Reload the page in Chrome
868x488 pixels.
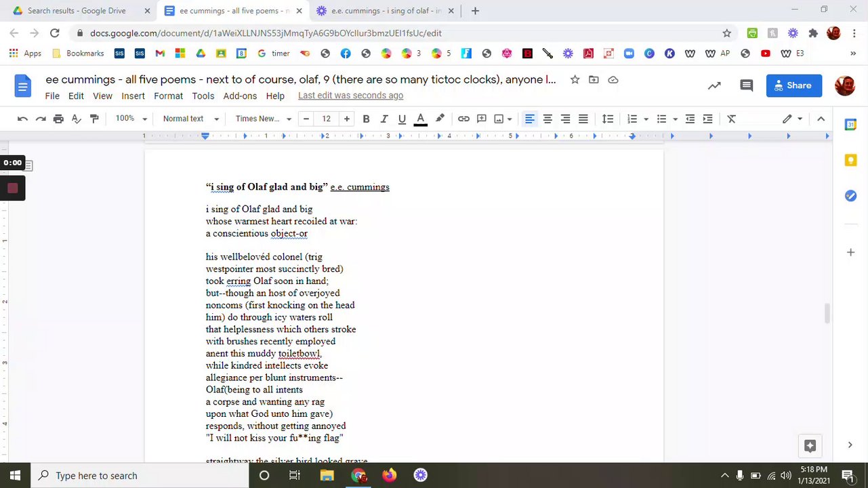coord(55,33)
